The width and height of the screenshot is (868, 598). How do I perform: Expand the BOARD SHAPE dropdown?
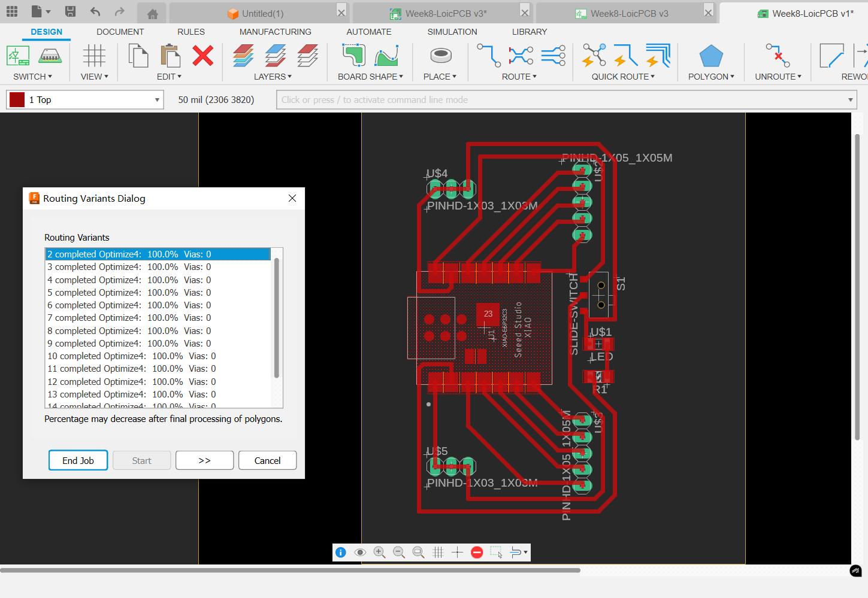370,77
